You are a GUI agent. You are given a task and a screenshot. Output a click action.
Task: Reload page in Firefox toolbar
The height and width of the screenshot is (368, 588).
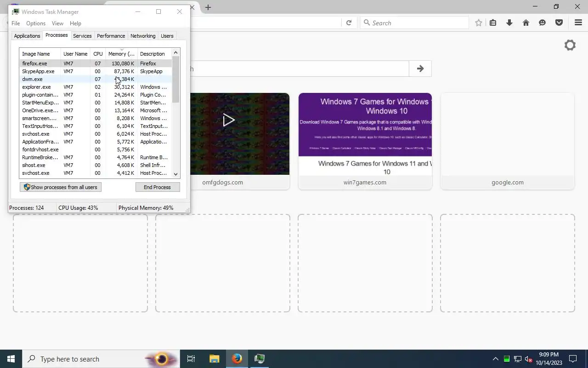[349, 23]
